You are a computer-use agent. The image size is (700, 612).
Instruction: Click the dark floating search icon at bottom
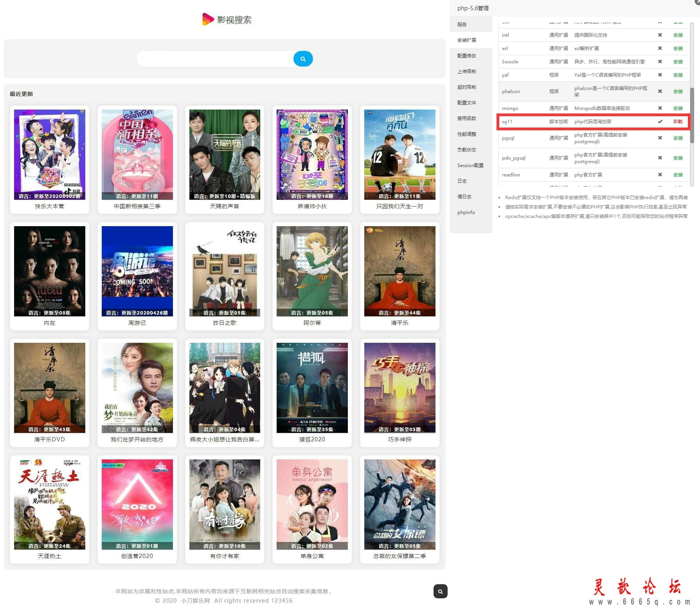[440, 591]
